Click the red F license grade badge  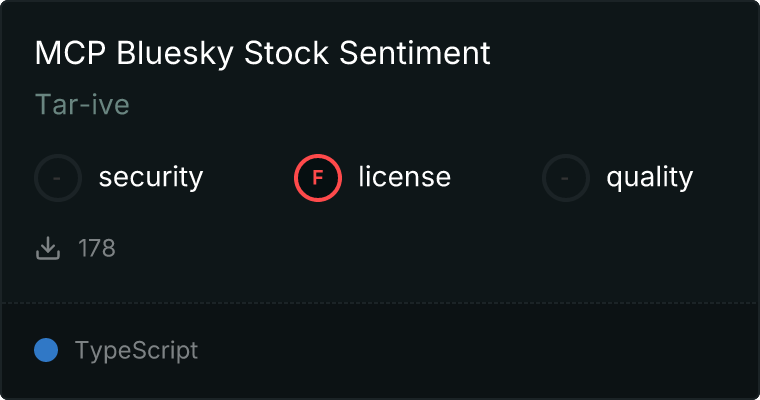[318, 178]
